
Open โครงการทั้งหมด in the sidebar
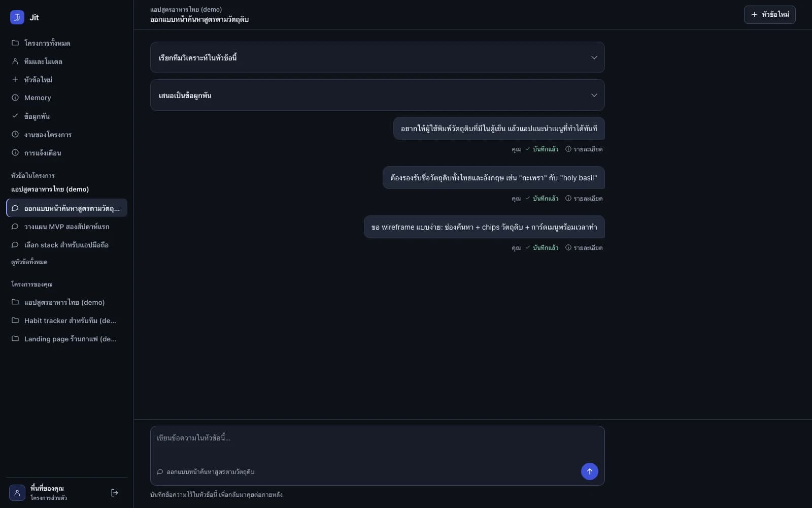pos(66,43)
